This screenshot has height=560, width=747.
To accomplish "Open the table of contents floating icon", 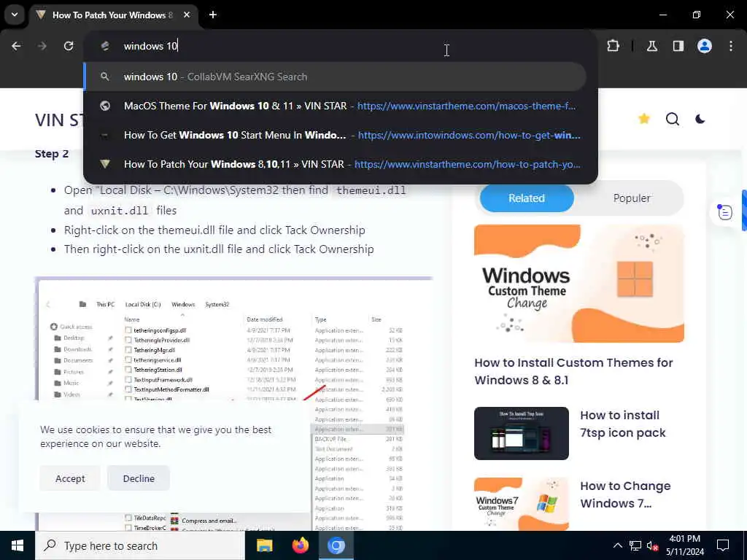I will (x=724, y=212).
